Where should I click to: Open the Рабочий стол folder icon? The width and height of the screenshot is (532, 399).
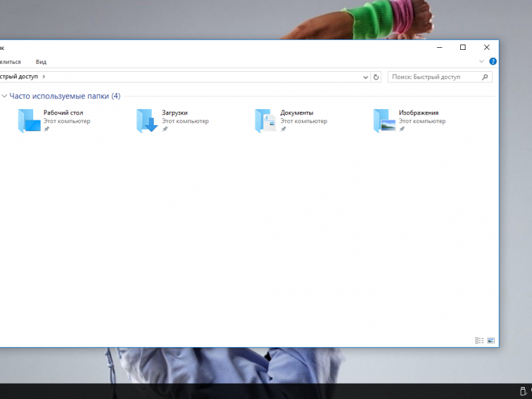click(29, 121)
